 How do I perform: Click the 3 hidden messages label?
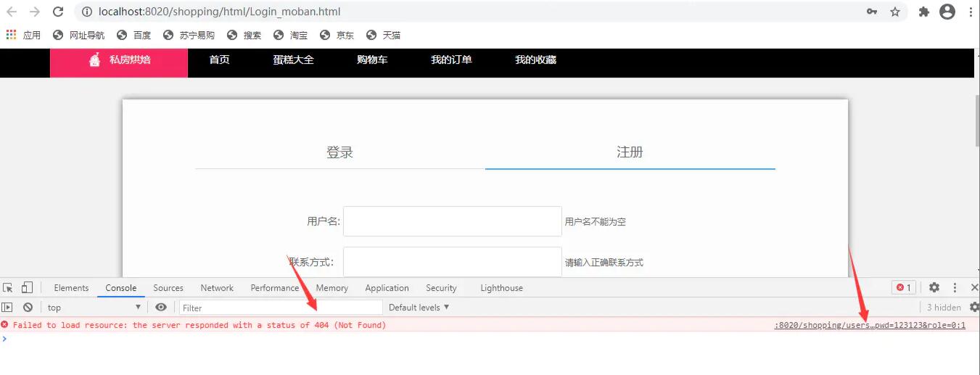[x=944, y=308]
